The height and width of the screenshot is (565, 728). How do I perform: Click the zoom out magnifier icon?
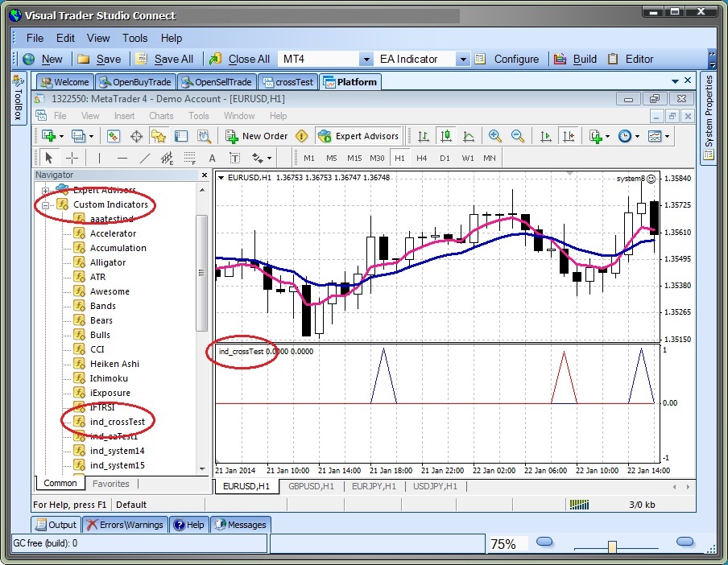[517, 136]
